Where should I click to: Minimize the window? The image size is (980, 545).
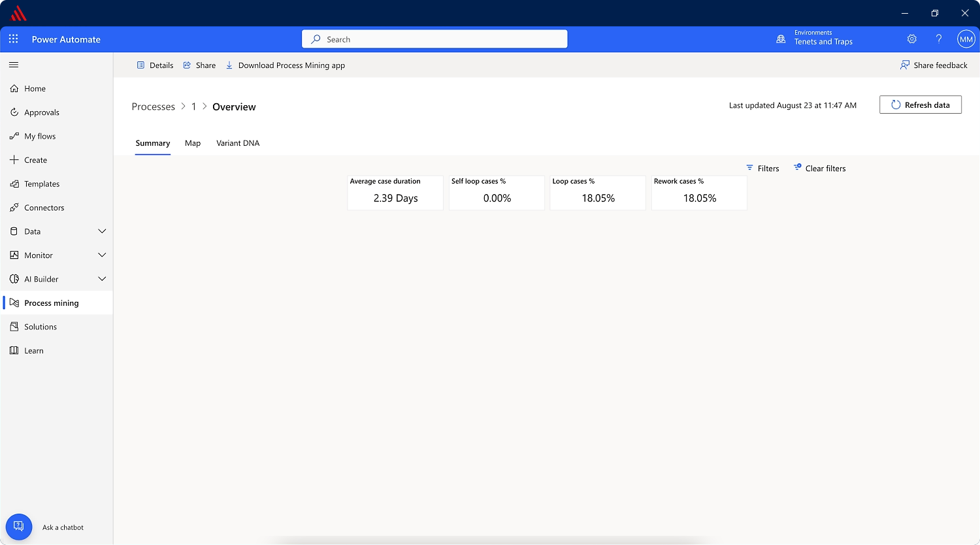(x=905, y=13)
